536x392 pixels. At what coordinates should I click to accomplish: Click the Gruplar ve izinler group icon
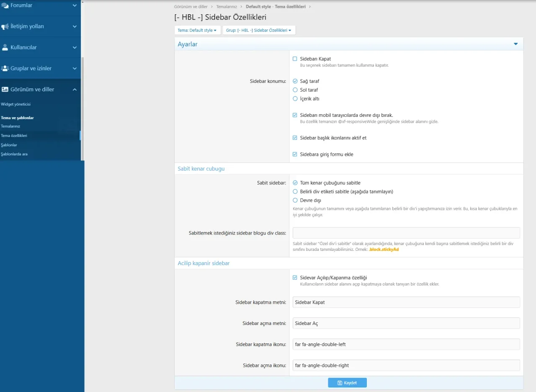point(5,68)
